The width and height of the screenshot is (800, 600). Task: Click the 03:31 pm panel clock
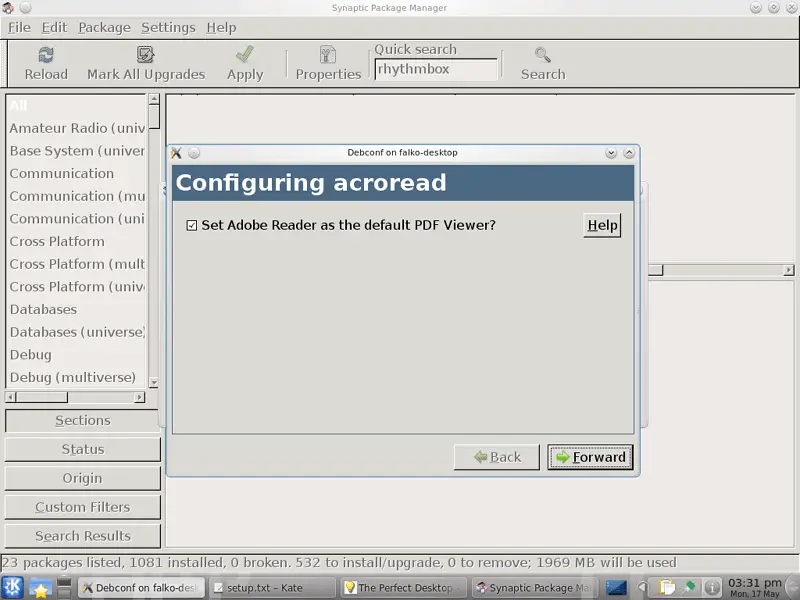coord(755,587)
